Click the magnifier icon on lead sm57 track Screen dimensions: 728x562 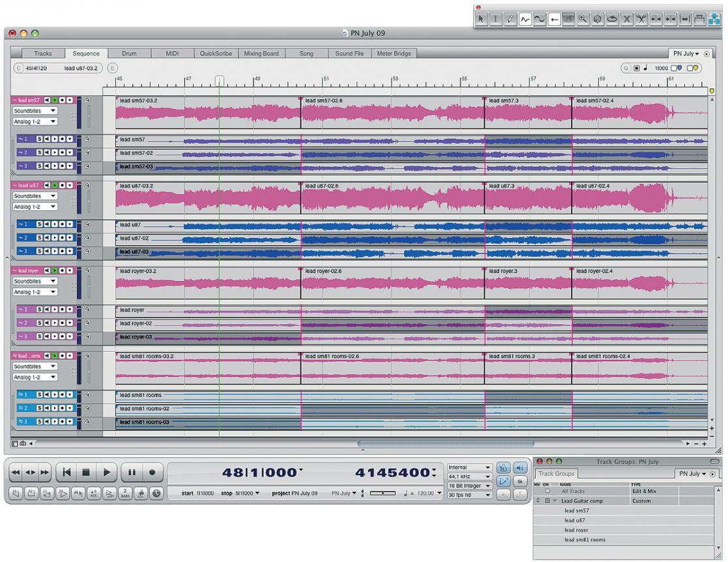tap(87, 100)
